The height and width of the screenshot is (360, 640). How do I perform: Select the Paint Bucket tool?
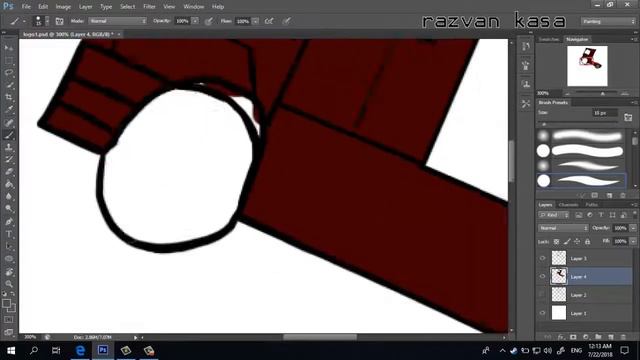[9, 184]
